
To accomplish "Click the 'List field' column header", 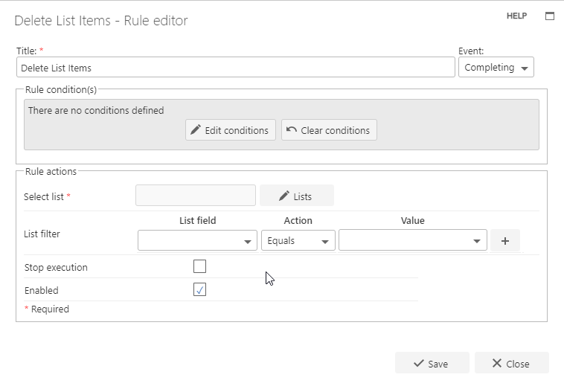I will pyautogui.click(x=197, y=220).
